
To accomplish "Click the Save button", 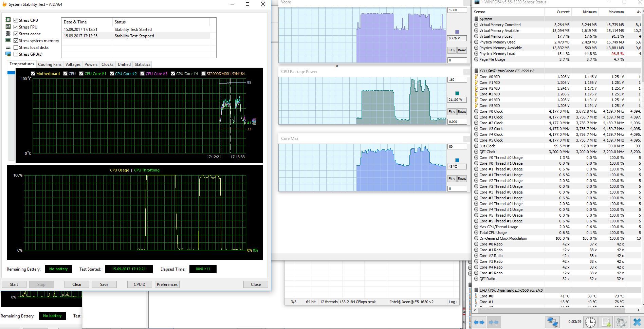I will pos(104,285).
